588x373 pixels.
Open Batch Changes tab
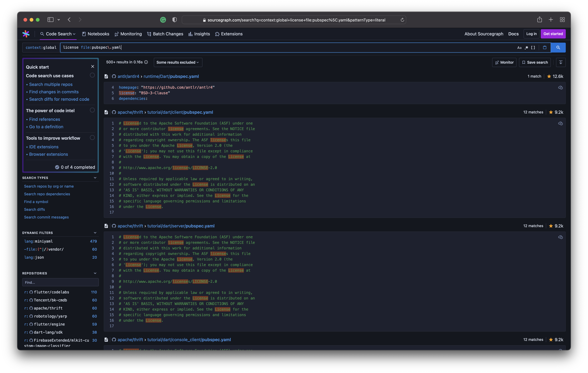(165, 34)
